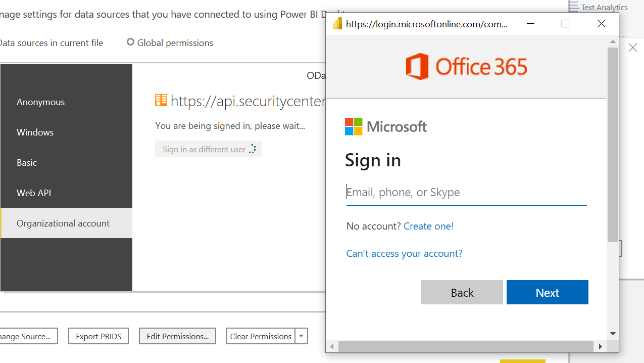Click the Next button to sign in
Image resolution: width=644 pixels, height=363 pixels.
pyautogui.click(x=547, y=292)
